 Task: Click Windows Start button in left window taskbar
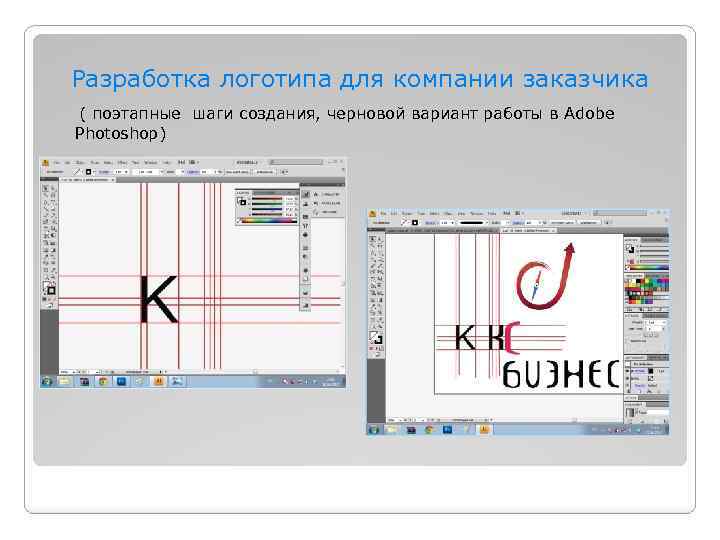click(47, 381)
